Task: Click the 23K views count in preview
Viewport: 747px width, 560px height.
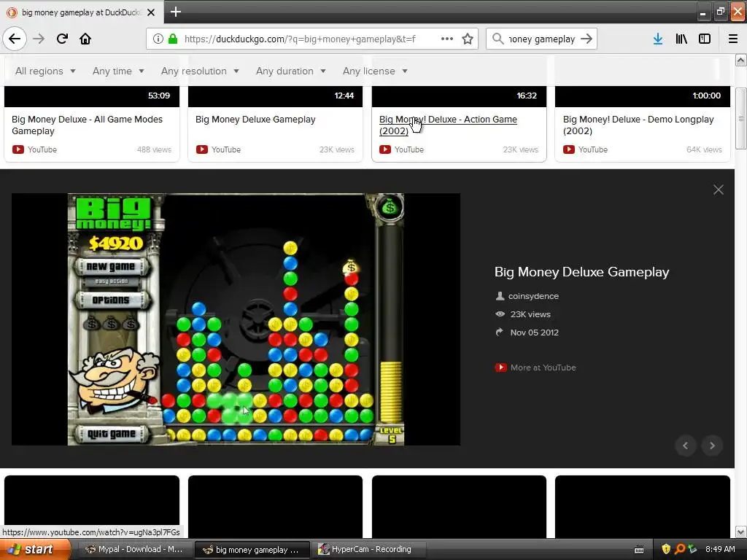Action: (530, 314)
